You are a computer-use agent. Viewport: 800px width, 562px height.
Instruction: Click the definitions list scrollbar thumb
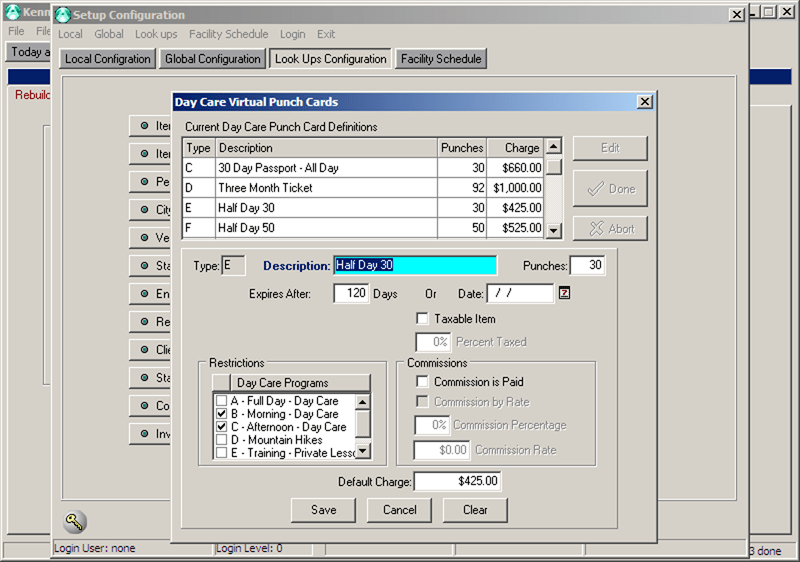(x=554, y=167)
